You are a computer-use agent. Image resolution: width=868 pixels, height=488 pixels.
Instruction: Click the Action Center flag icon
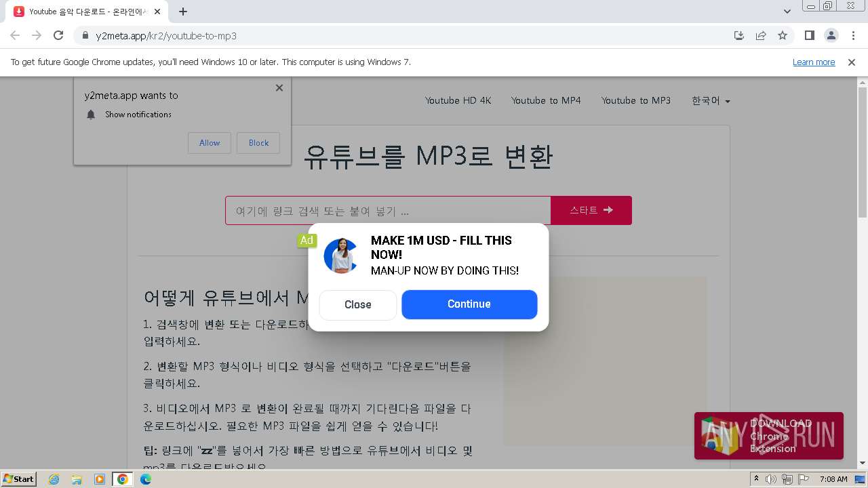pyautogui.click(x=802, y=479)
